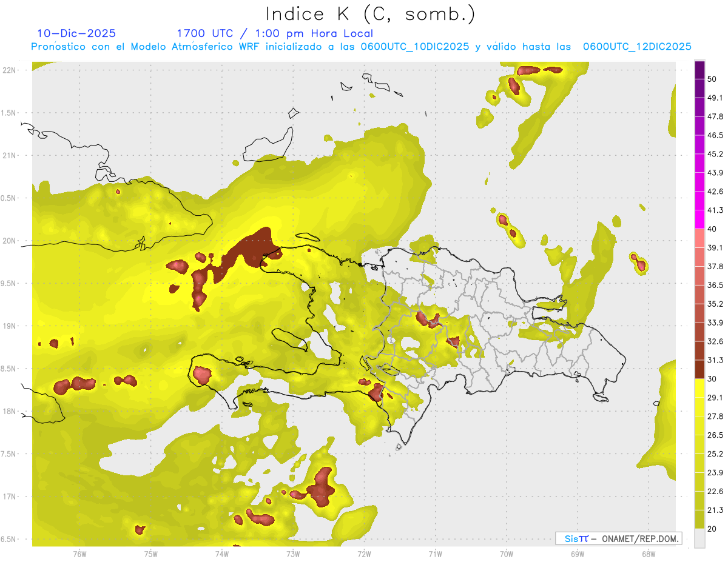Screen dimensions: 728x562
Task: Click the 68W longitude label
Action: pos(648,554)
